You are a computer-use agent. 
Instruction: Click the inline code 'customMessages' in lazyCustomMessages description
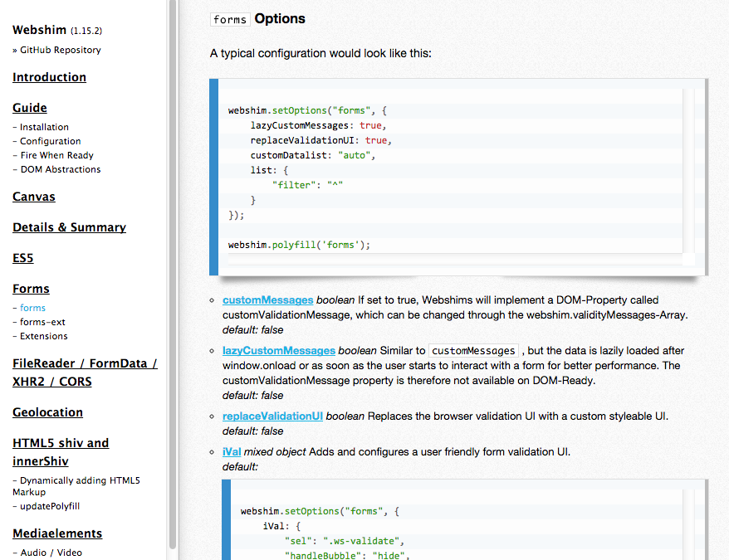[473, 351]
